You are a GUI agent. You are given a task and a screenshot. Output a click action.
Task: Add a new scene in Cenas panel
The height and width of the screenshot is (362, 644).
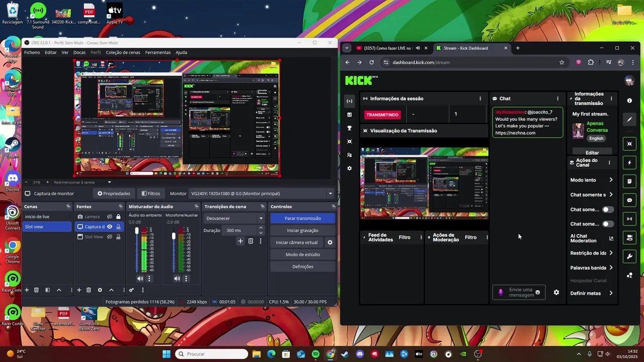click(27, 290)
